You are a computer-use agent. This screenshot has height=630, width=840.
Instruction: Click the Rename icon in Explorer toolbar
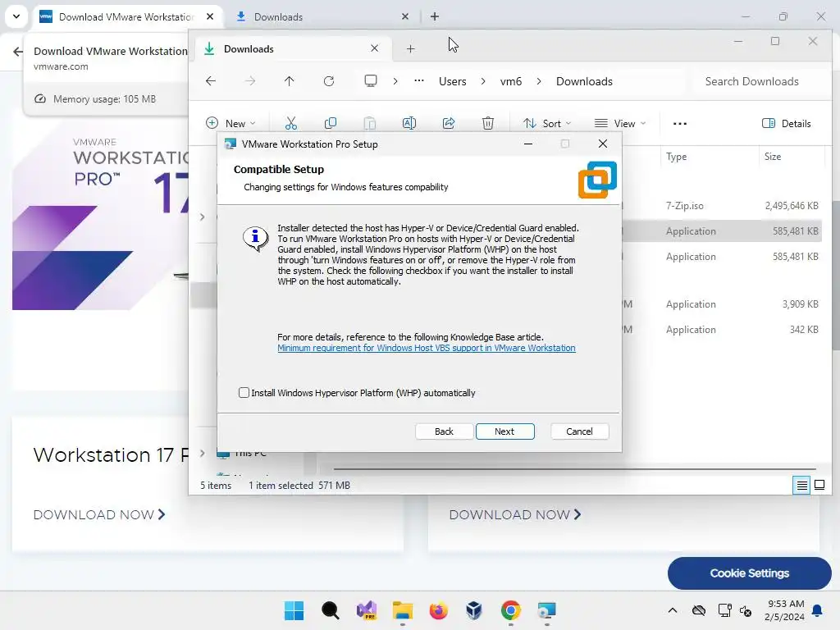[x=409, y=124]
